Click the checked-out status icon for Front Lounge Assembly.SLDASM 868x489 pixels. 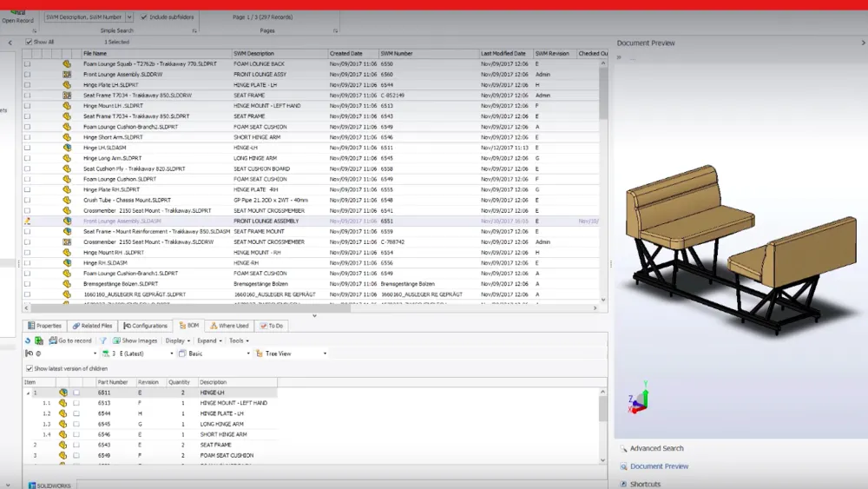point(27,221)
